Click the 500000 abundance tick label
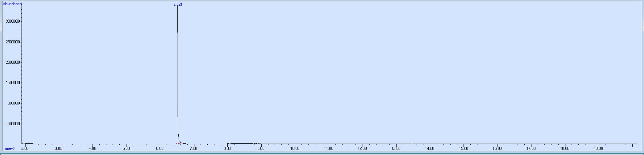This screenshot has width=644, height=155. pos(14,124)
